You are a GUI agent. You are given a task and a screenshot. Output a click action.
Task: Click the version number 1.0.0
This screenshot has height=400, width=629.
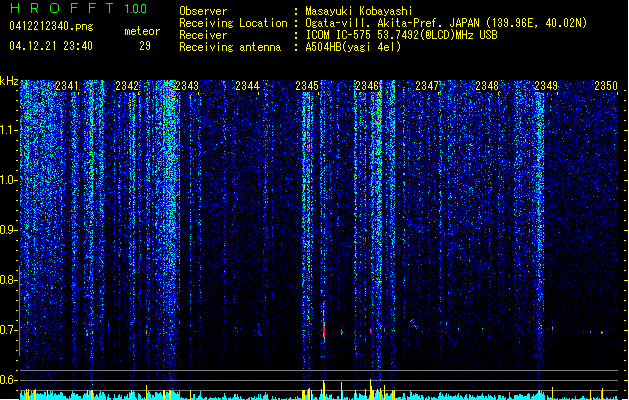click(135, 9)
